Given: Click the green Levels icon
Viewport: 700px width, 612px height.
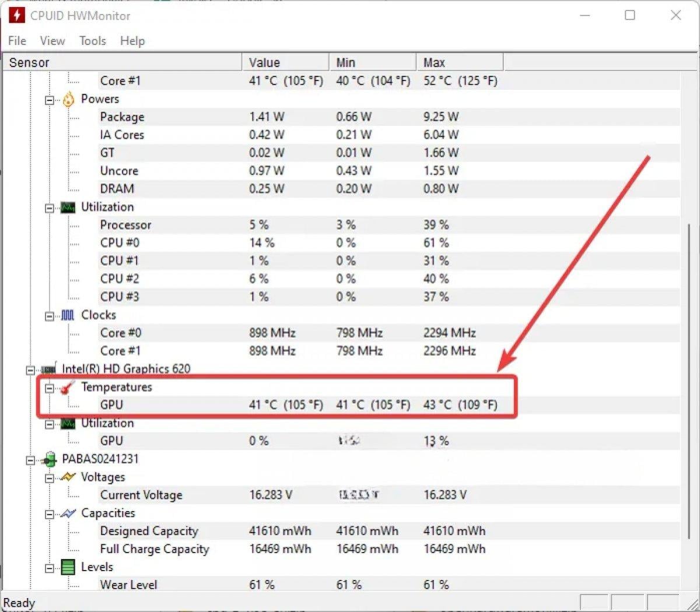Looking at the screenshot, I should [x=68, y=567].
